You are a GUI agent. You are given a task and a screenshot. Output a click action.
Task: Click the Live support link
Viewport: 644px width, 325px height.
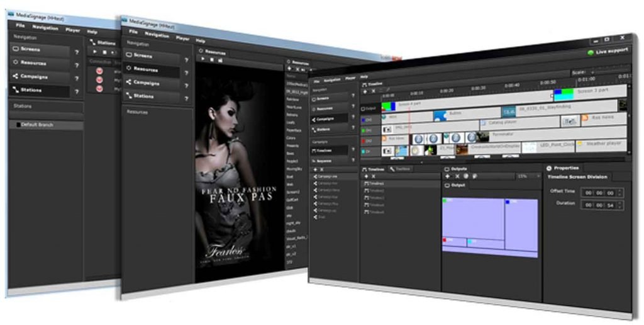611,51
